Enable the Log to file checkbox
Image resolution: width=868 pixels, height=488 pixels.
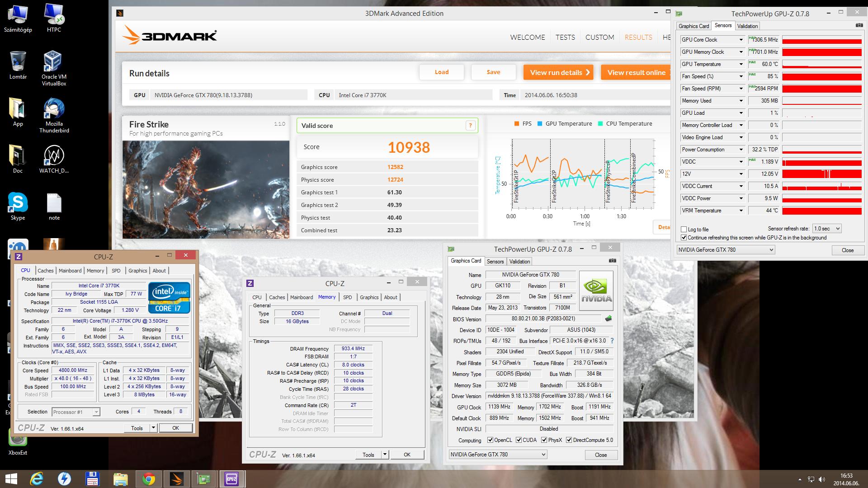684,230
